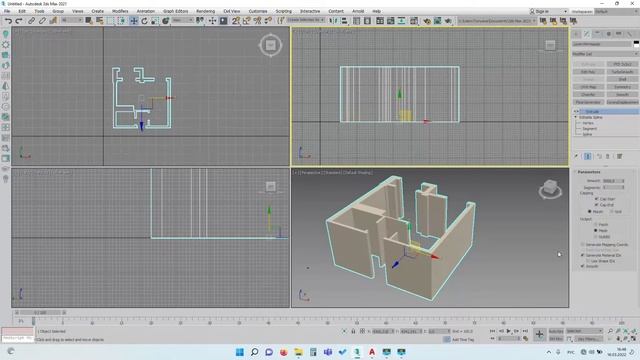The height and width of the screenshot is (360, 640).
Task: Select NURBS output radio button
Action: [596, 236]
